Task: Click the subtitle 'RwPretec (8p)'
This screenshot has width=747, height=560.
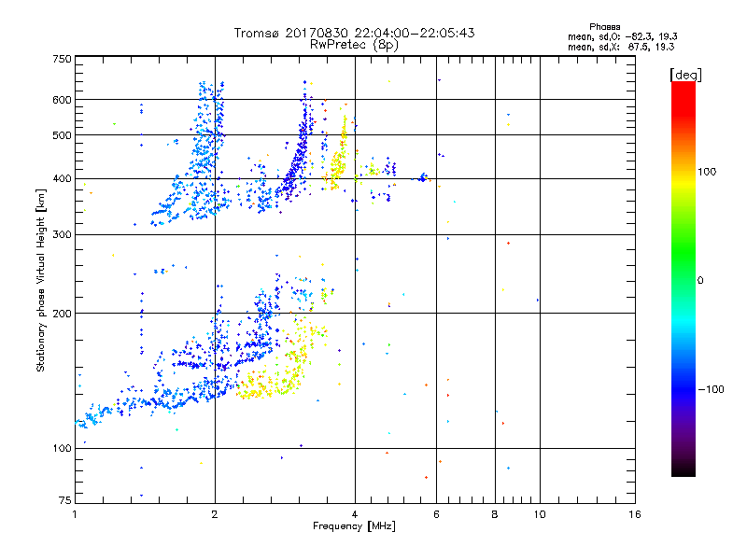Action: click(x=354, y=45)
